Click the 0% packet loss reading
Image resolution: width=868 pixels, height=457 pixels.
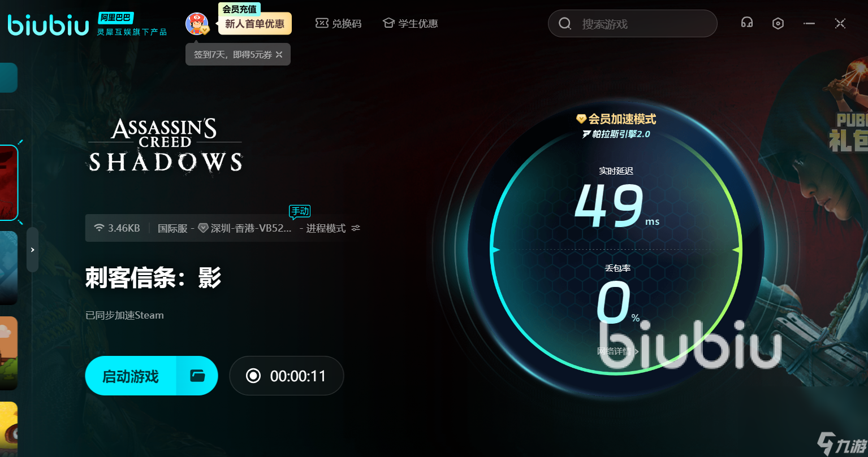617,303
